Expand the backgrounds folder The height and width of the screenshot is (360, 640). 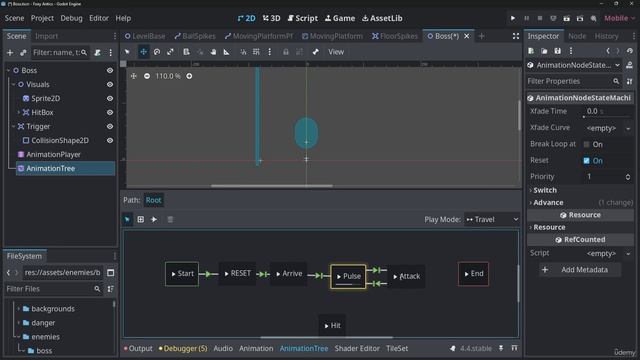pyautogui.click(x=18, y=309)
